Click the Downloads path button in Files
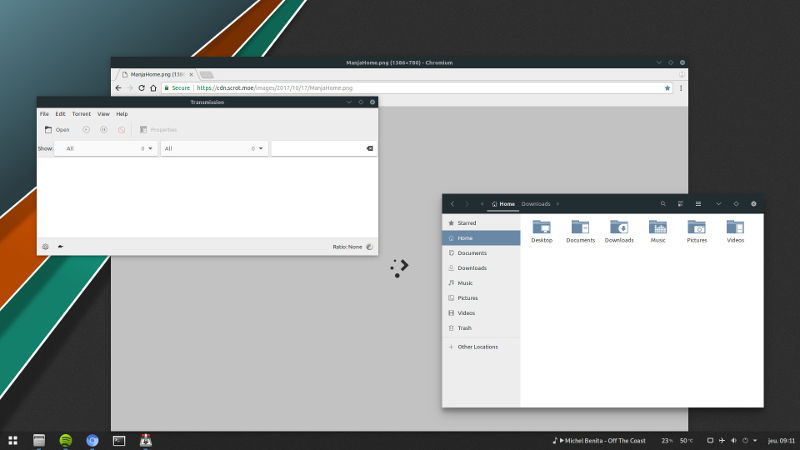Image resolution: width=800 pixels, height=450 pixels. click(536, 204)
